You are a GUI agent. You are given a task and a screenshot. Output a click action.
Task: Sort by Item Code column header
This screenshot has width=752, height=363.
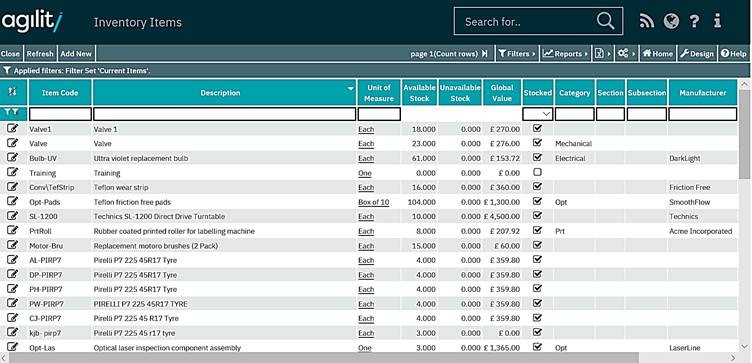[60, 93]
